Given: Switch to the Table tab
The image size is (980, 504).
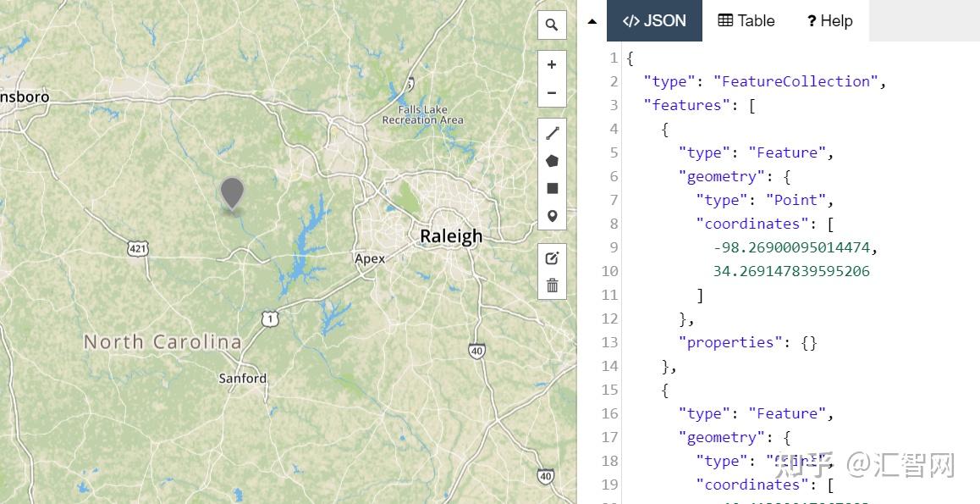Looking at the screenshot, I should 746,21.
